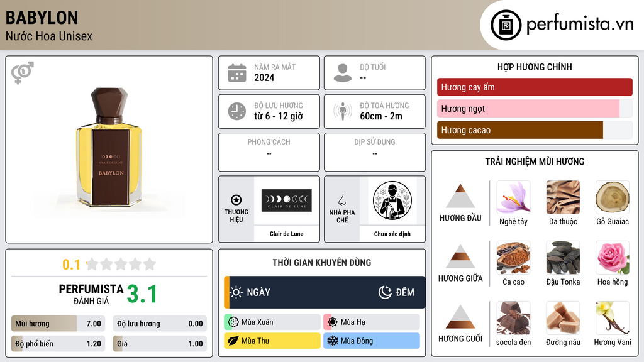This screenshot has width=644, height=362.
Task: Click the sillage radiating person icon
Action: click(343, 111)
